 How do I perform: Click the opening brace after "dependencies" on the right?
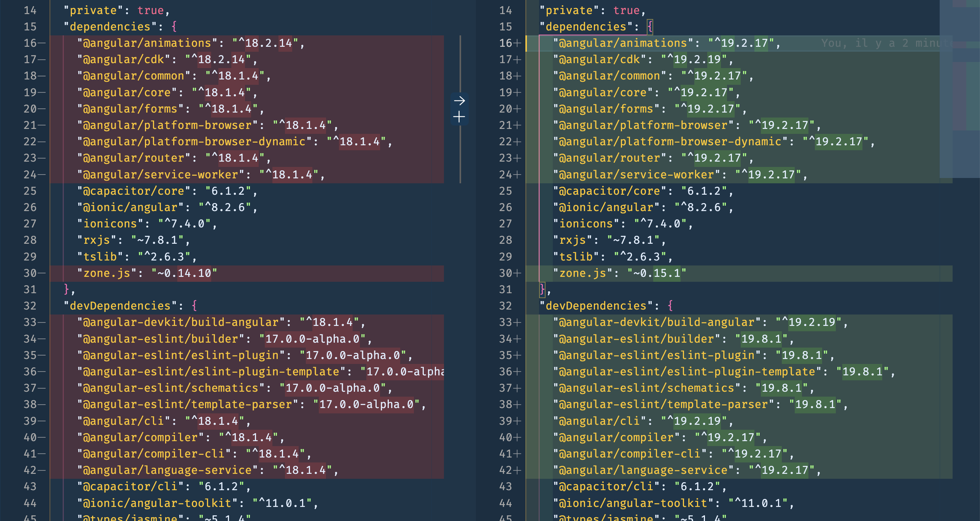650,26
